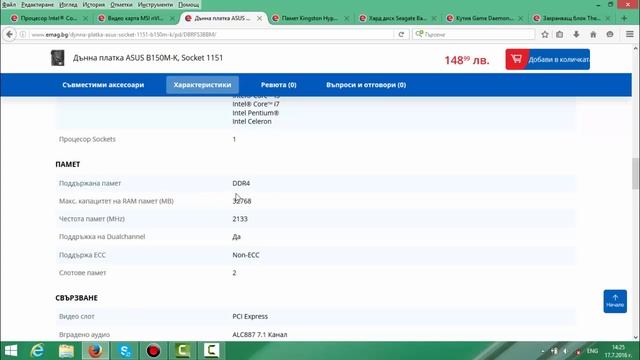640x360 pixels.
Task: Open Windows Start menu
Action: pos(11,351)
